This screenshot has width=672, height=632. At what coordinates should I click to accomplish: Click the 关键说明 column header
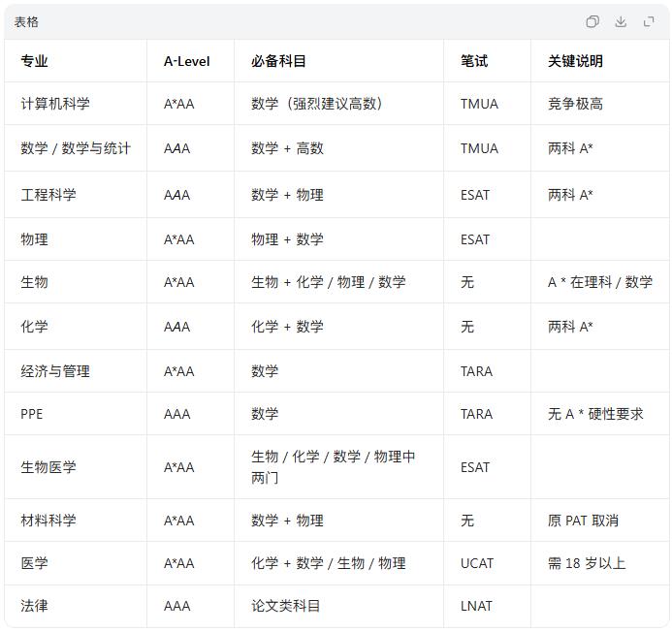point(575,61)
